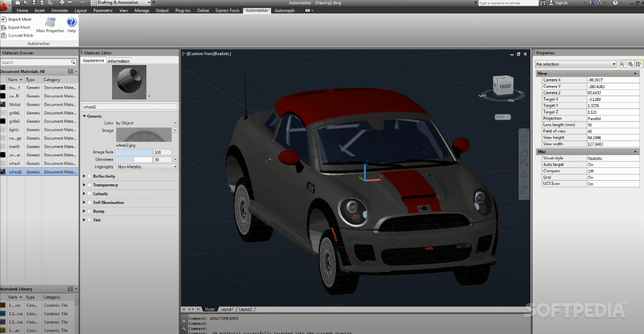Open the Home ribbon tab

coord(22,11)
